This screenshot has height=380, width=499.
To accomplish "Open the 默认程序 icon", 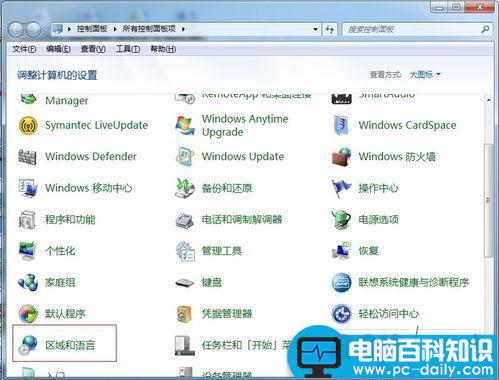I will 28,314.
